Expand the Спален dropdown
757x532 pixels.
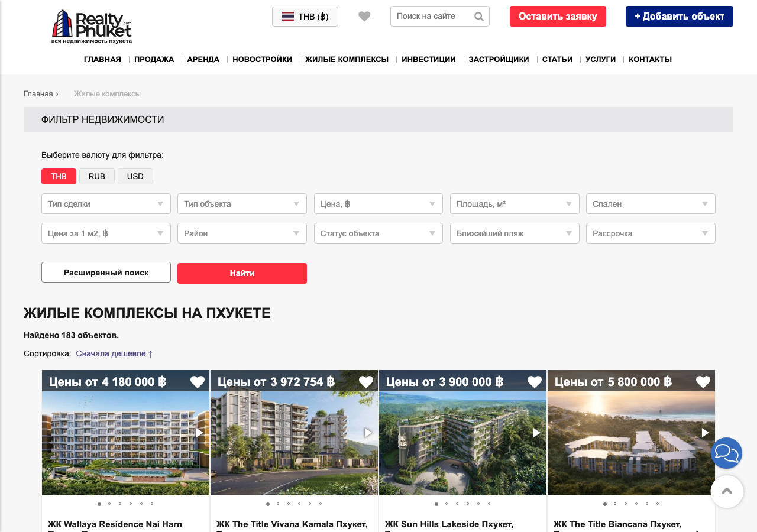651,204
